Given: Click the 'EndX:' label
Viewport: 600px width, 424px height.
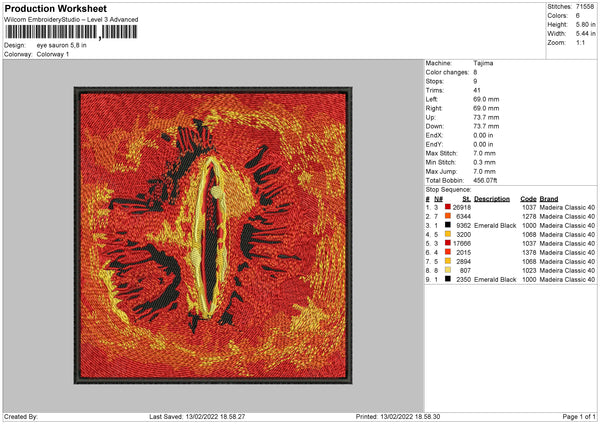Looking at the screenshot, I should (x=434, y=135).
